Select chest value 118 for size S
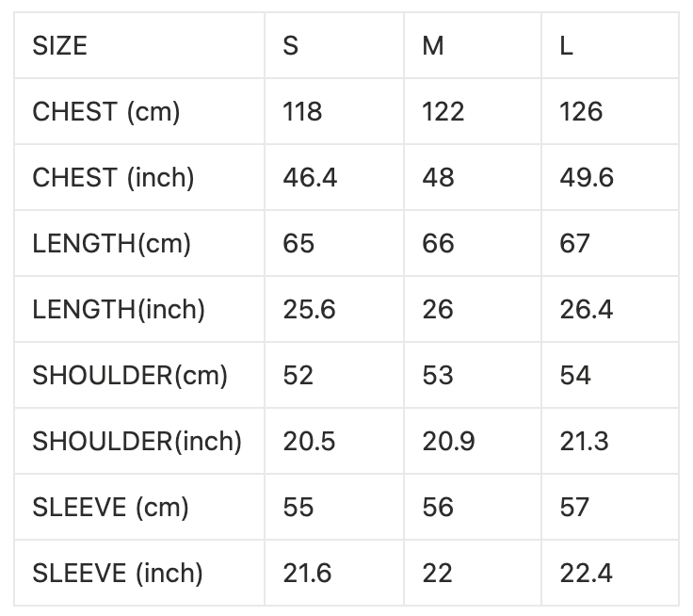The width and height of the screenshot is (693, 616). tap(302, 111)
